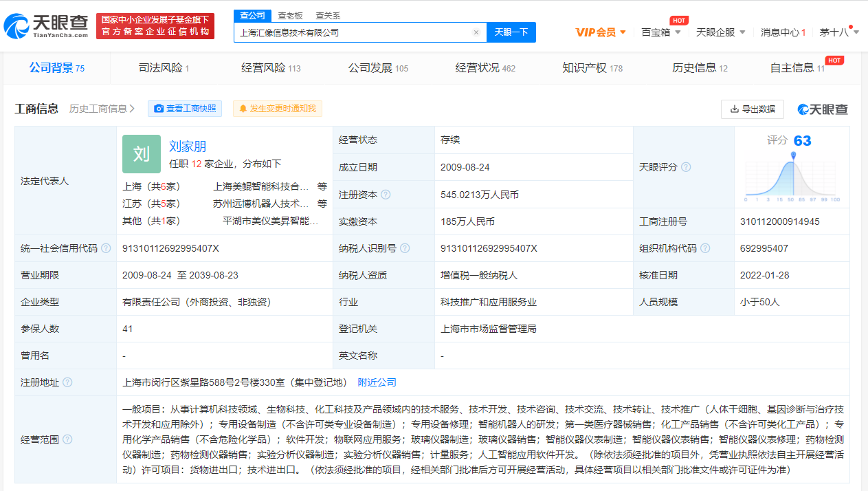Click the bell icon on 发生变更时通知我
The height and width of the screenshot is (491, 868).
point(245,109)
